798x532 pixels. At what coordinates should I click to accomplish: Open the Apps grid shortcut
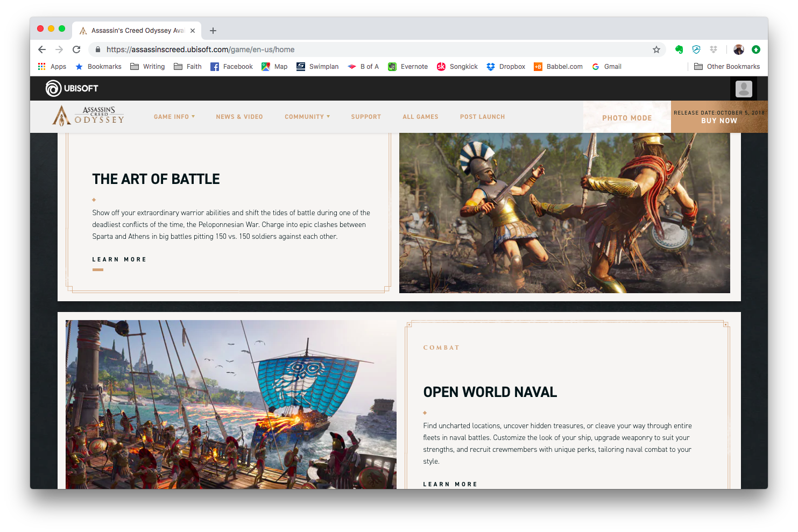pos(52,67)
